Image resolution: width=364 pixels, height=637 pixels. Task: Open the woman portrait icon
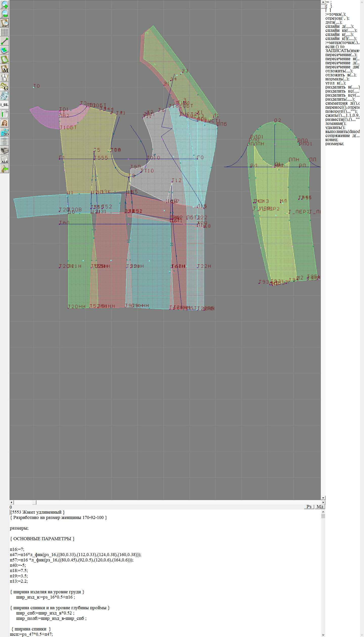tap(5, 123)
